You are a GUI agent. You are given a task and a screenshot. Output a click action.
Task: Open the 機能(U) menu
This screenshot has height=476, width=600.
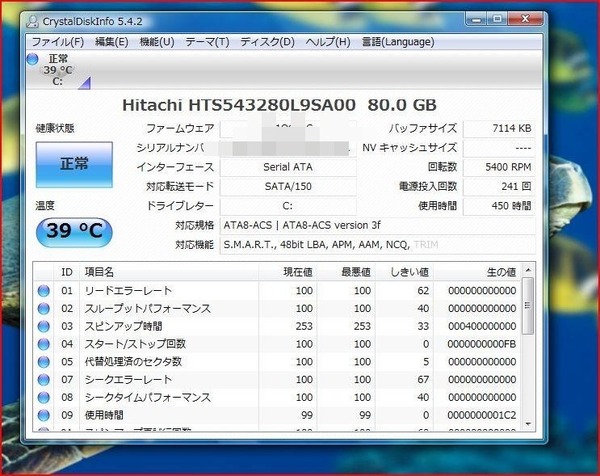157,42
